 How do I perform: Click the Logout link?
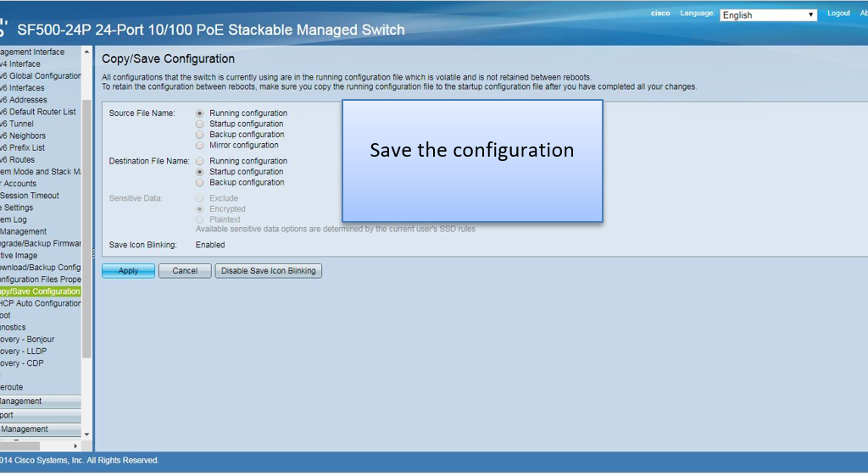tap(838, 14)
